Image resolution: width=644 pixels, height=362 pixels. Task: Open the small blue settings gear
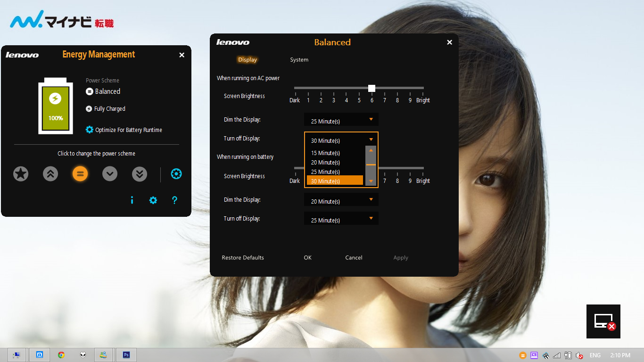153,200
